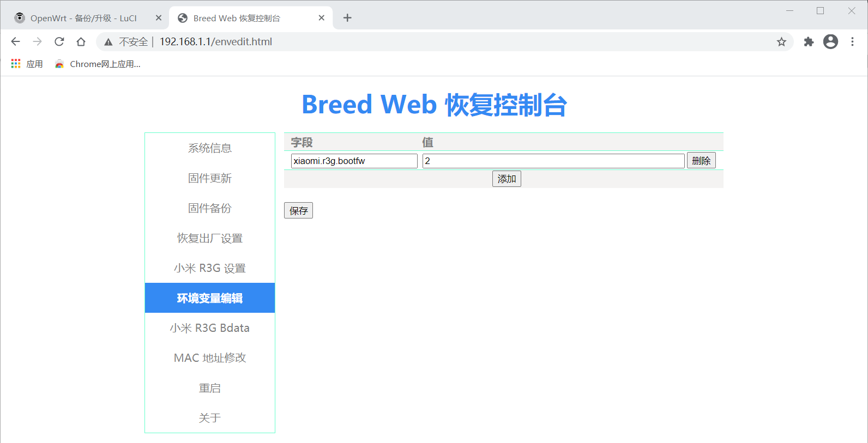Viewport: 868px width, 443px height.
Task: Select the Breed Web 恢复控制台 tab
Action: [251, 18]
